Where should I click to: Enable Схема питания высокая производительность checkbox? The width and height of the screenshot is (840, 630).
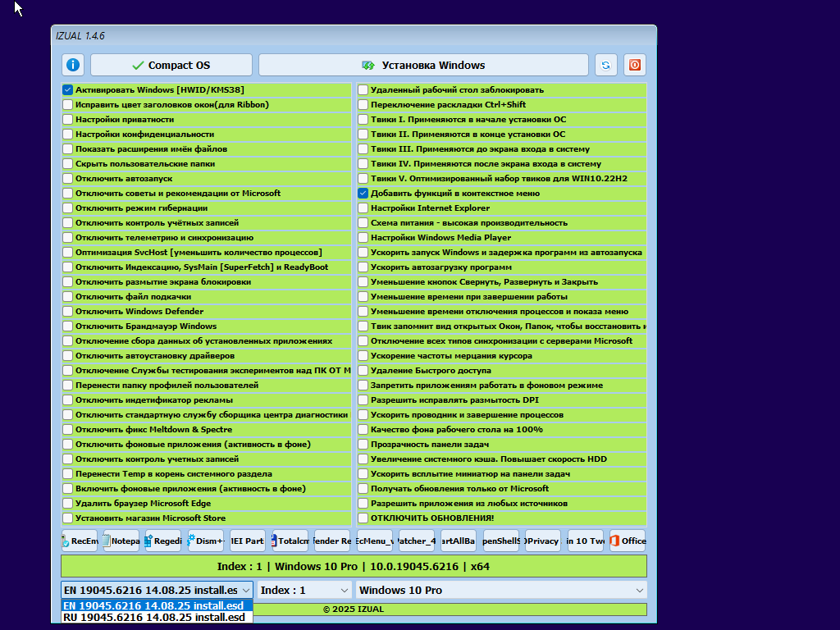point(363,223)
